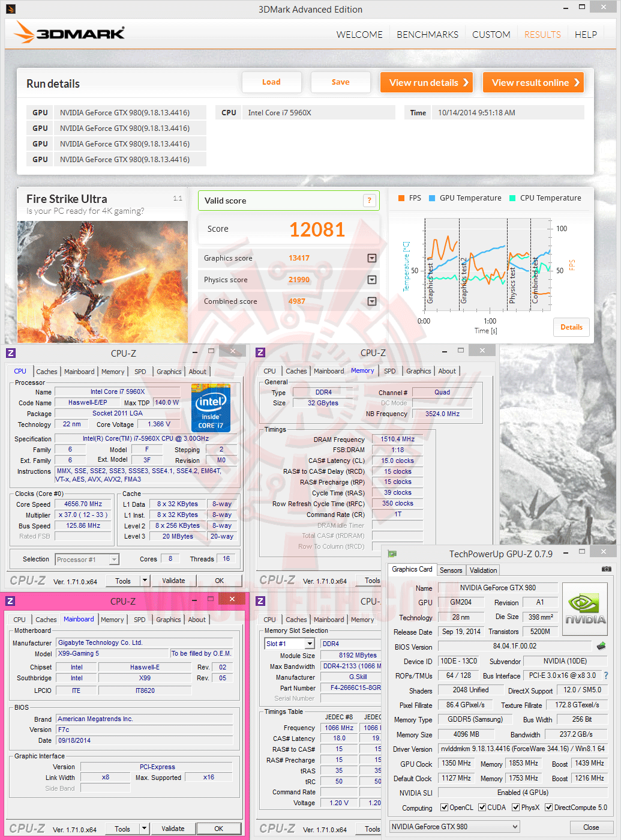Viewport: 621px width, 840px height.
Task: Click GPU-Z title bar app icon
Action: 392,554
